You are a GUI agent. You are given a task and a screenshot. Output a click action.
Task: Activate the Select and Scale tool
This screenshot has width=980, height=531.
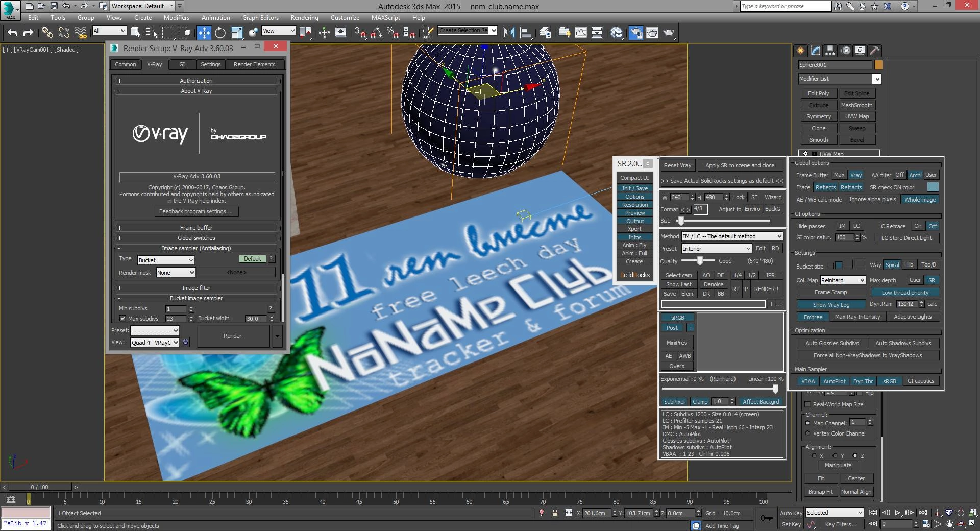[237, 33]
